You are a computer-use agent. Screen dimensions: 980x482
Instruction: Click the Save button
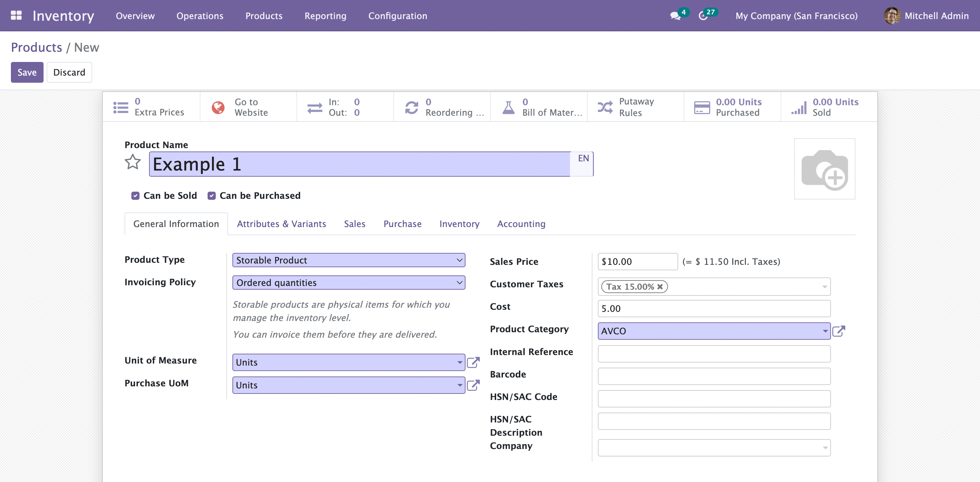pyautogui.click(x=27, y=72)
